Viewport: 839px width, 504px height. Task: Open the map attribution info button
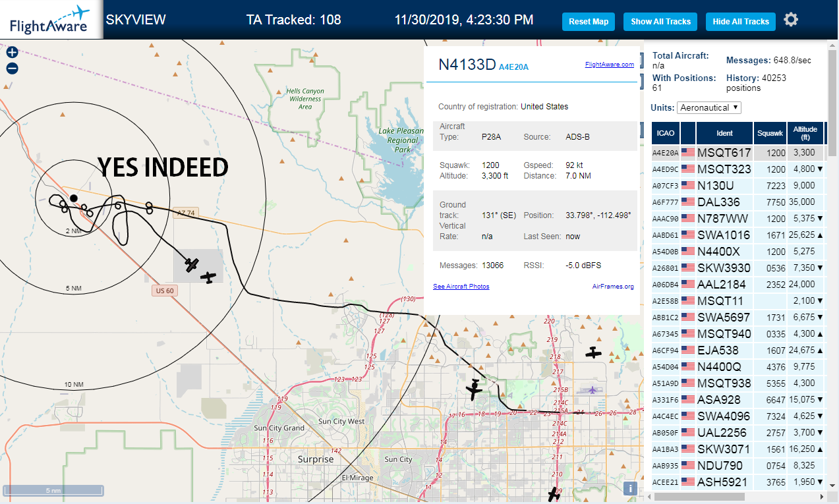click(630, 488)
